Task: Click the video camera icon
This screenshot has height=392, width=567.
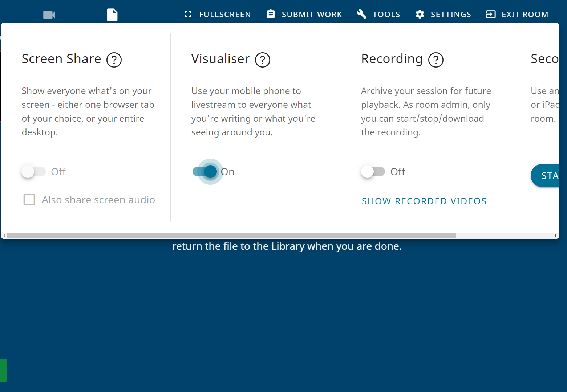Action: click(49, 15)
